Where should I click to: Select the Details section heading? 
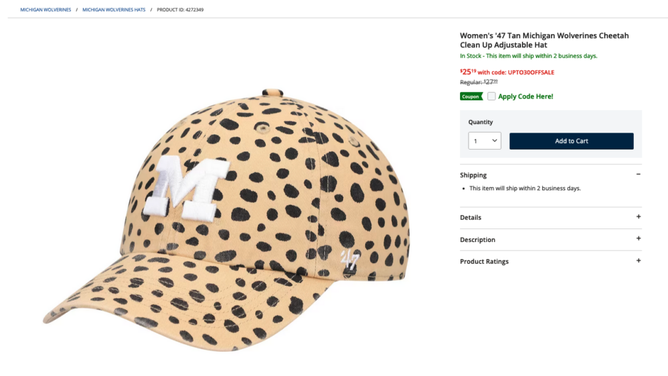tap(470, 218)
